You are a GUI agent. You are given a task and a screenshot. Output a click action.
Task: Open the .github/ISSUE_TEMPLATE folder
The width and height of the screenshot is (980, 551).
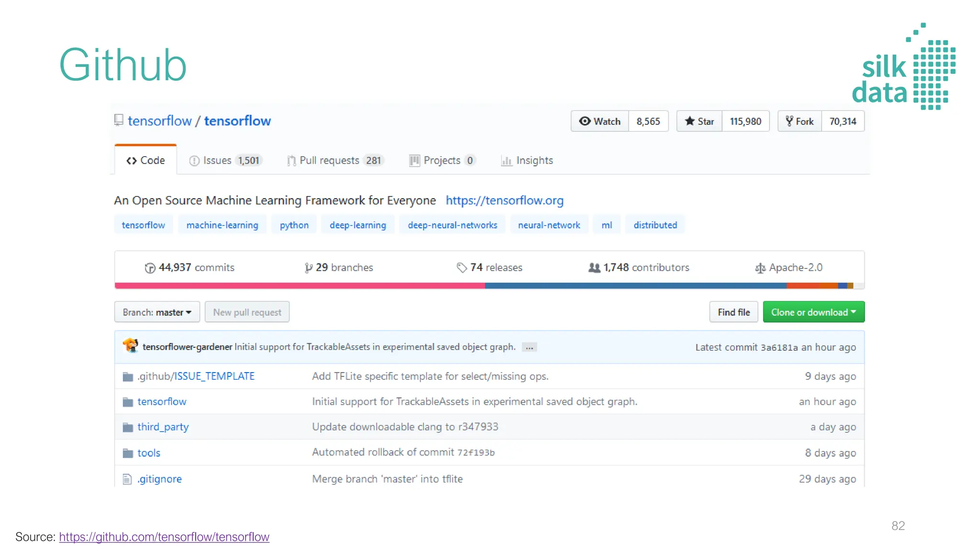[x=196, y=376]
